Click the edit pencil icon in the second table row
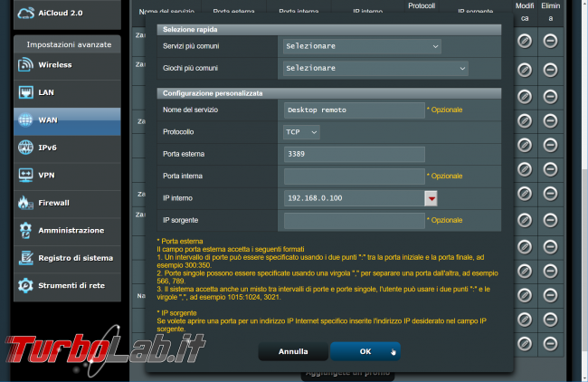This screenshot has width=588, height=382. [x=525, y=70]
